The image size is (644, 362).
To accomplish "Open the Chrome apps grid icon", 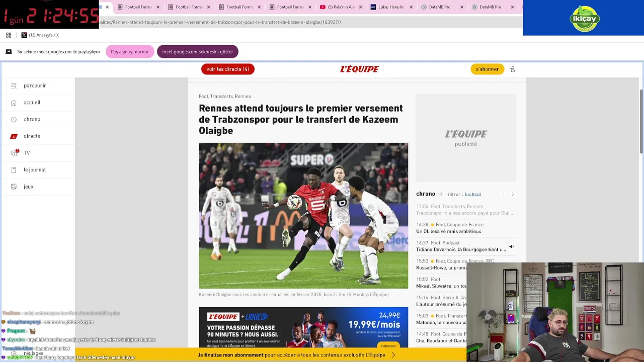I will click(9, 35).
